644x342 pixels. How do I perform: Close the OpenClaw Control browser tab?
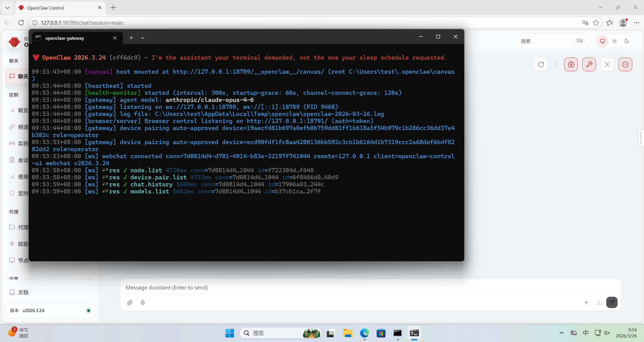[100, 8]
